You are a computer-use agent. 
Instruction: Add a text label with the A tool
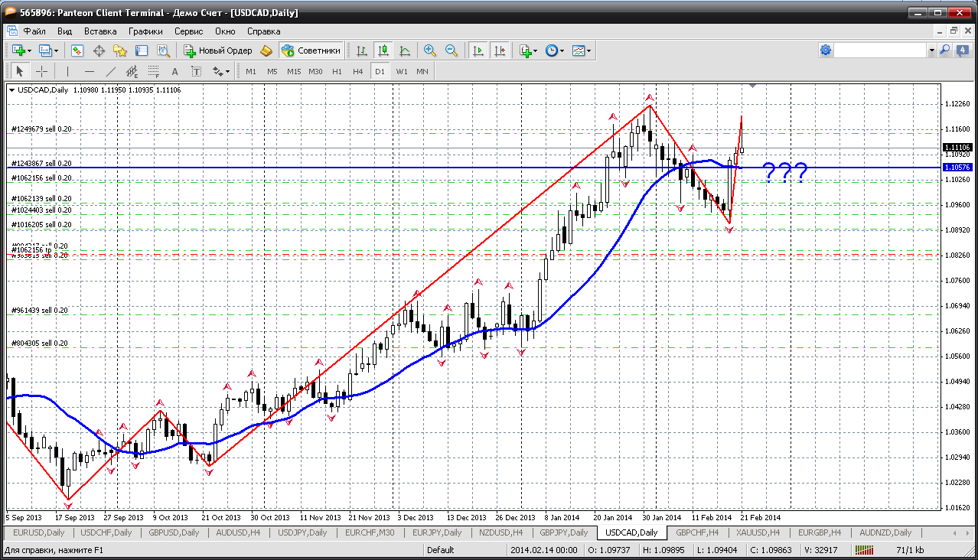pyautogui.click(x=174, y=71)
